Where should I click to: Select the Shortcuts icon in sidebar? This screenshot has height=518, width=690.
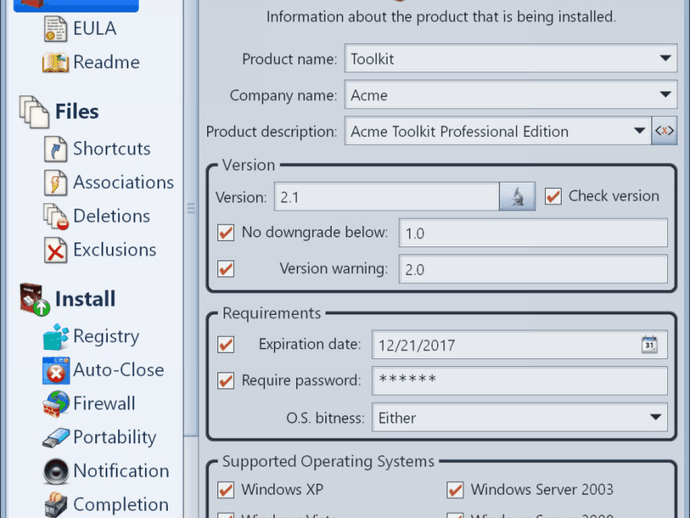(55, 149)
